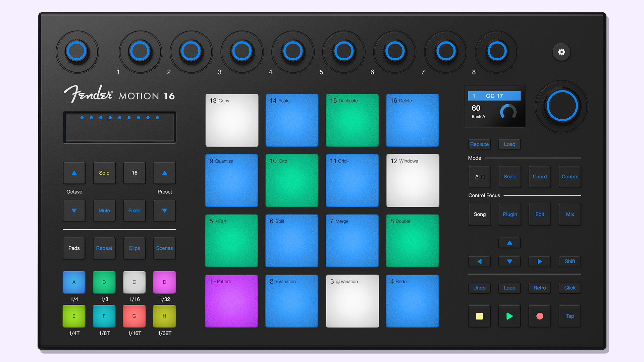Toggle the metronome Click button
The width and height of the screenshot is (644, 362).
click(x=570, y=288)
